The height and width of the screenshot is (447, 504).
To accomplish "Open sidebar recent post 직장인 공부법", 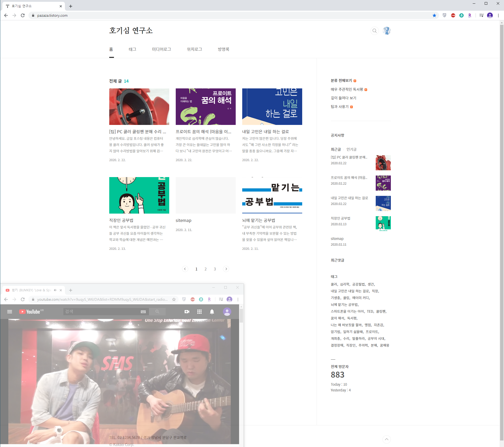I will [341, 218].
